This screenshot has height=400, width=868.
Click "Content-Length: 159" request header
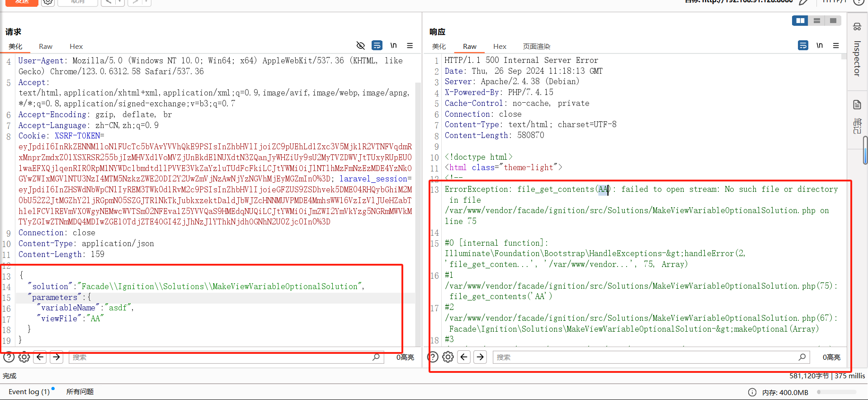point(61,254)
